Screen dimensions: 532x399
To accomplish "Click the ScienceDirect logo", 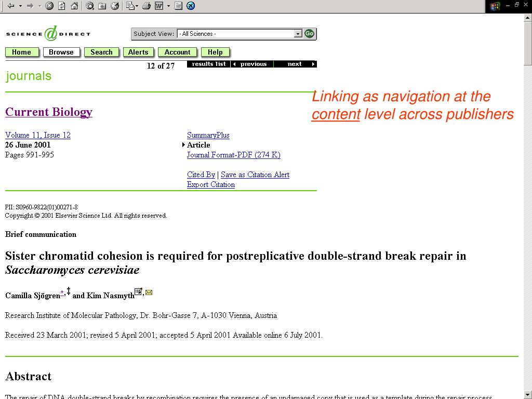I will tap(48, 34).
